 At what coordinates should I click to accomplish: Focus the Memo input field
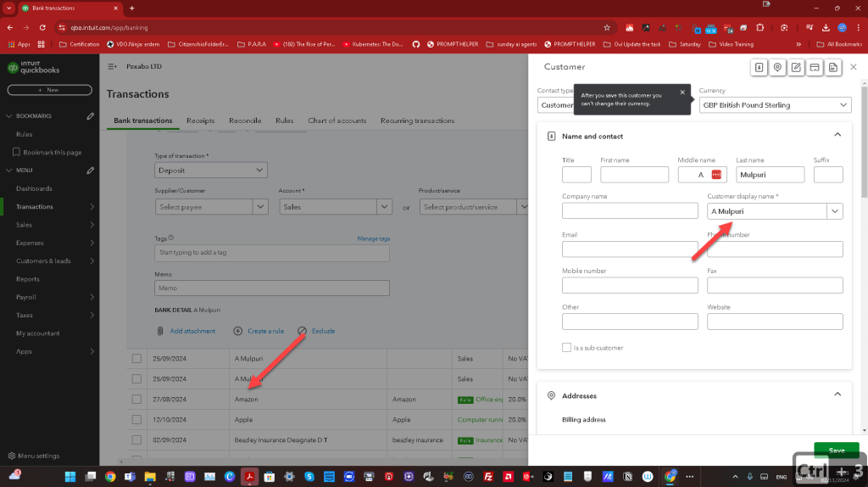[x=272, y=288]
